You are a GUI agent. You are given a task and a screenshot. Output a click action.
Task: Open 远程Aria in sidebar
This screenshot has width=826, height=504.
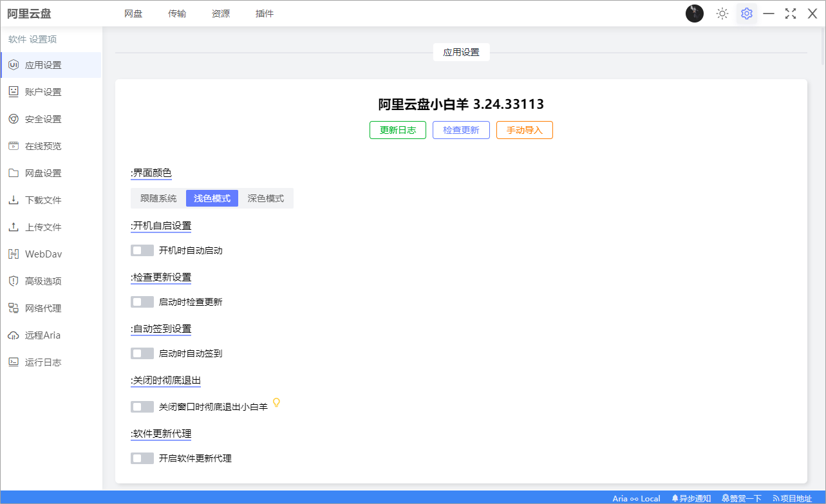pos(51,335)
